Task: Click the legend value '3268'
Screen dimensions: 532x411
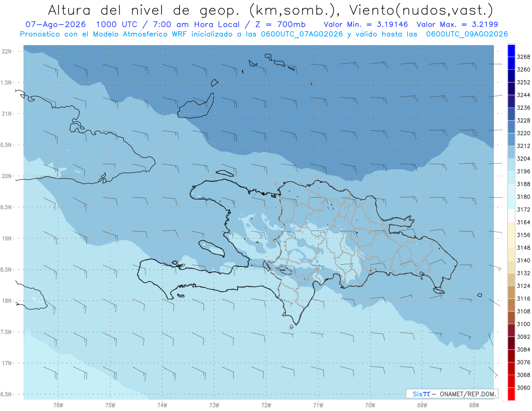Action: tap(524, 57)
